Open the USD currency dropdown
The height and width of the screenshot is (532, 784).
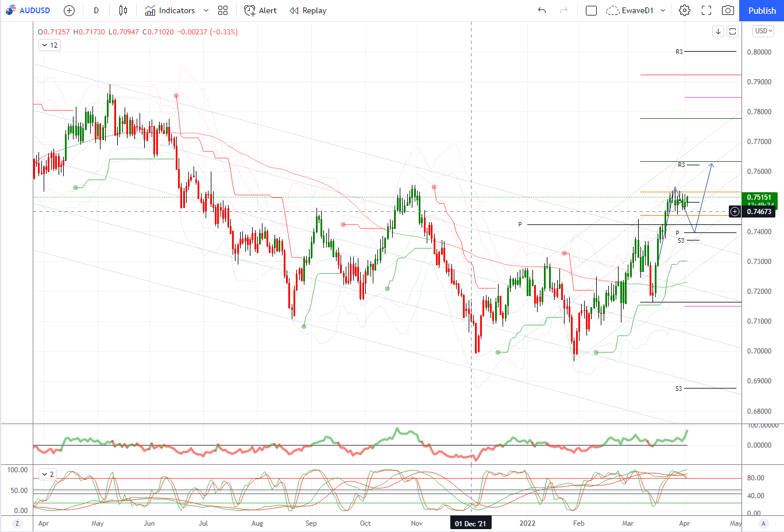764,31
